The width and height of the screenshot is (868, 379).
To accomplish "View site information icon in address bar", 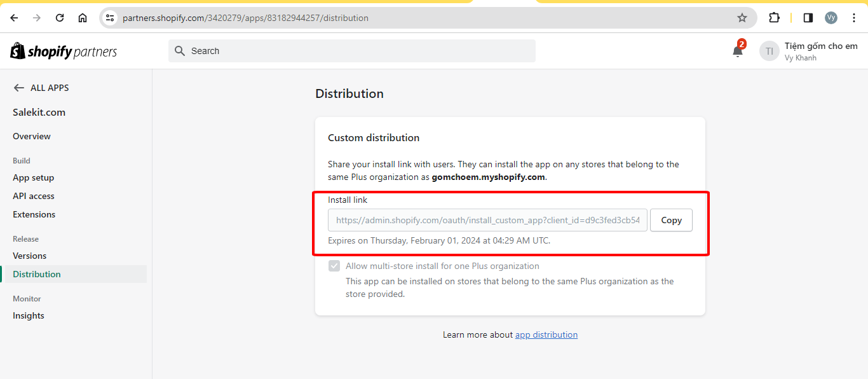I will tap(110, 18).
